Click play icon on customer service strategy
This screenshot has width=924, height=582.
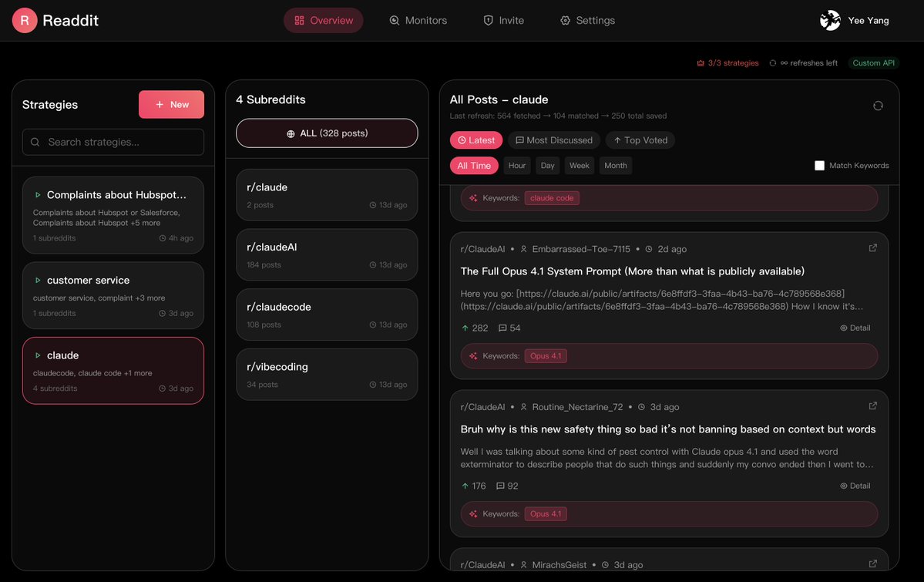click(x=38, y=280)
